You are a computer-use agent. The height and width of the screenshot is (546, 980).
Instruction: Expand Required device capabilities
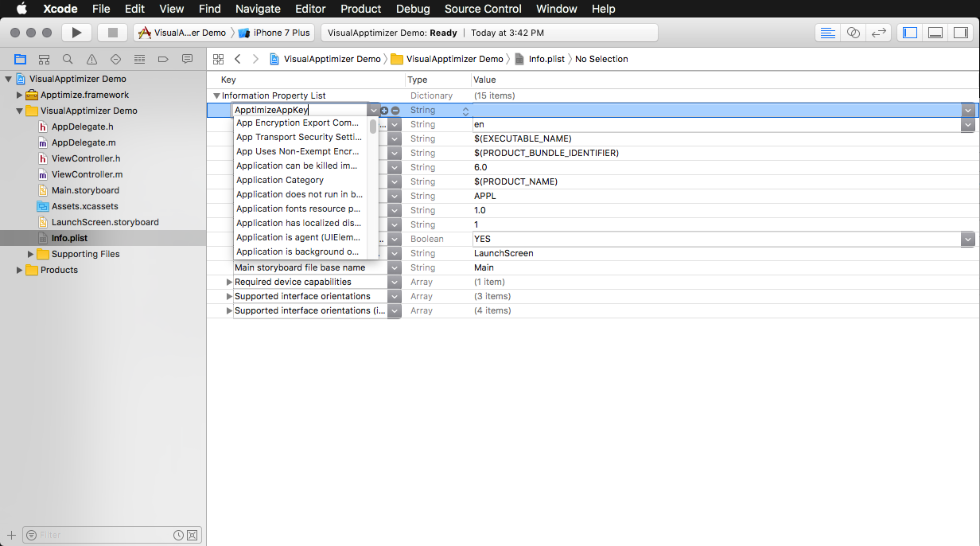(x=229, y=282)
